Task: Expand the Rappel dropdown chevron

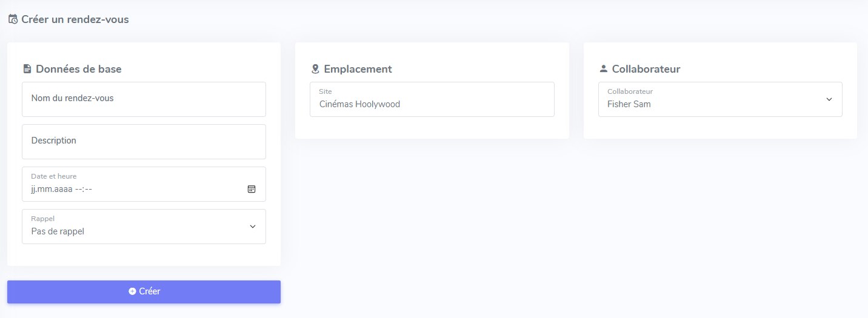Action: [x=253, y=227]
